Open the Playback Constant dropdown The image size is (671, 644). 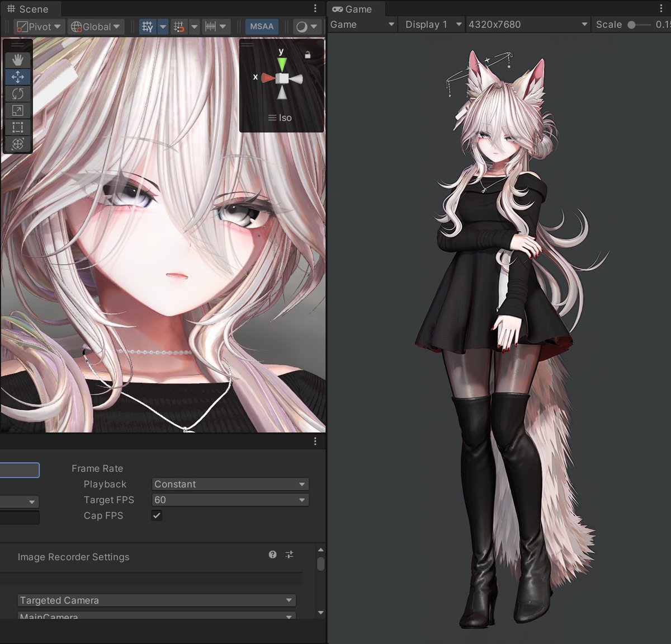coord(230,484)
